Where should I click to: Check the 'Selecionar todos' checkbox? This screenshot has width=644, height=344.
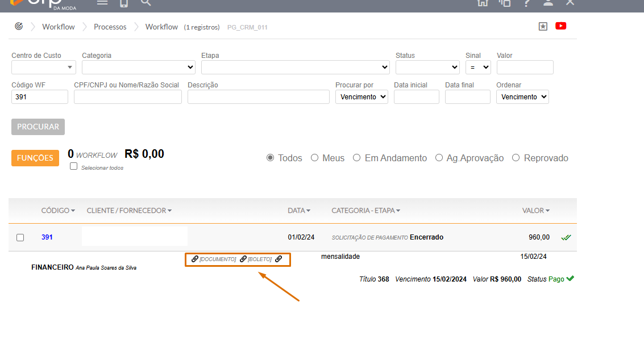pyautogui.click(x=73, y=166)
